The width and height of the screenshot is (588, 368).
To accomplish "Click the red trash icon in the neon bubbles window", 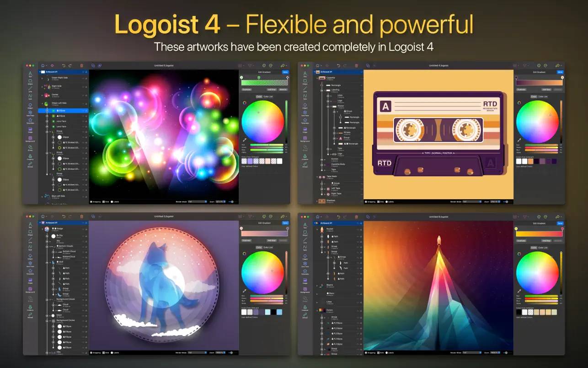I will point(81,65).
